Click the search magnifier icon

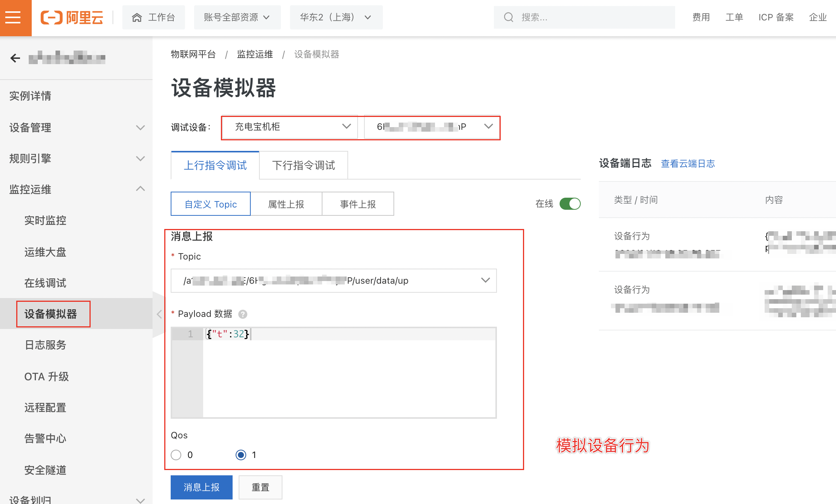pos(509,17)
